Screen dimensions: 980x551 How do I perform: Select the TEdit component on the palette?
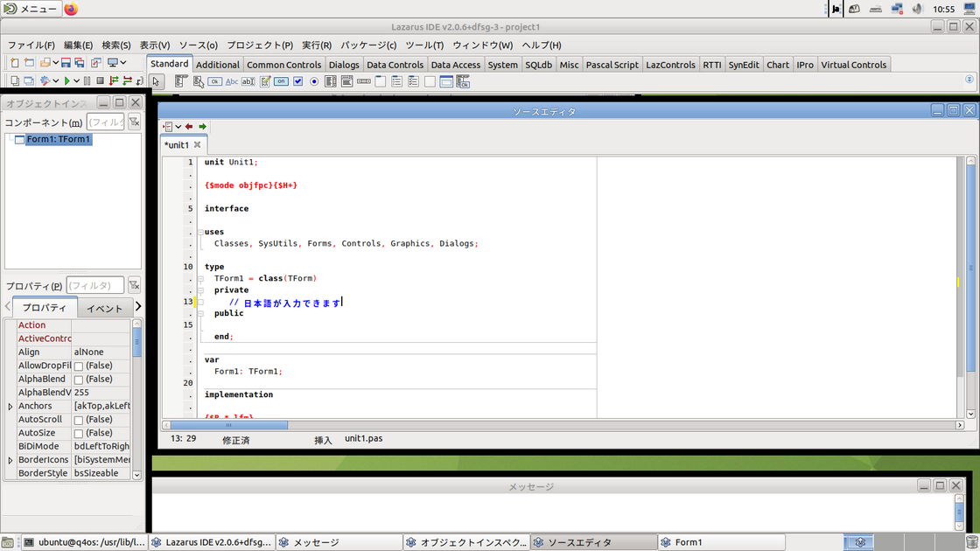[249, 81]
